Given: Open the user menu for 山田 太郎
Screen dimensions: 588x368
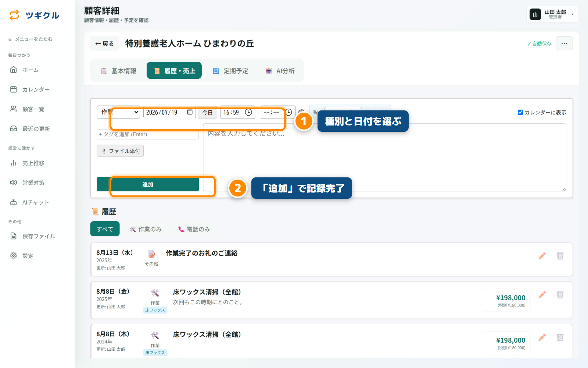Looking at the screenshot, I should (552, 14).
